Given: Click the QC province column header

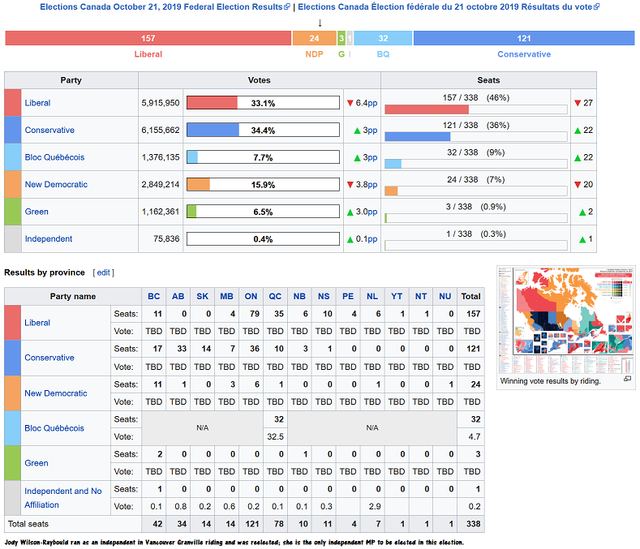Looking at the screenshot, I should click(x=275, y=296).
